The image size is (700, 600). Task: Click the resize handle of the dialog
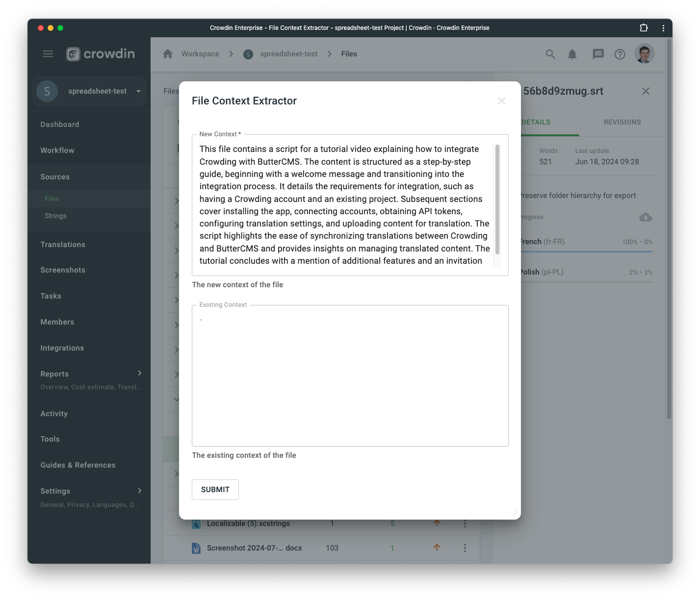pos(515,513)
